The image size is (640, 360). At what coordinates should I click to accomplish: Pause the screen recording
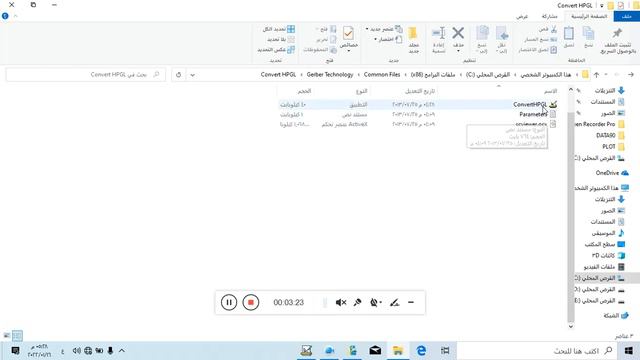pos(229,302)
